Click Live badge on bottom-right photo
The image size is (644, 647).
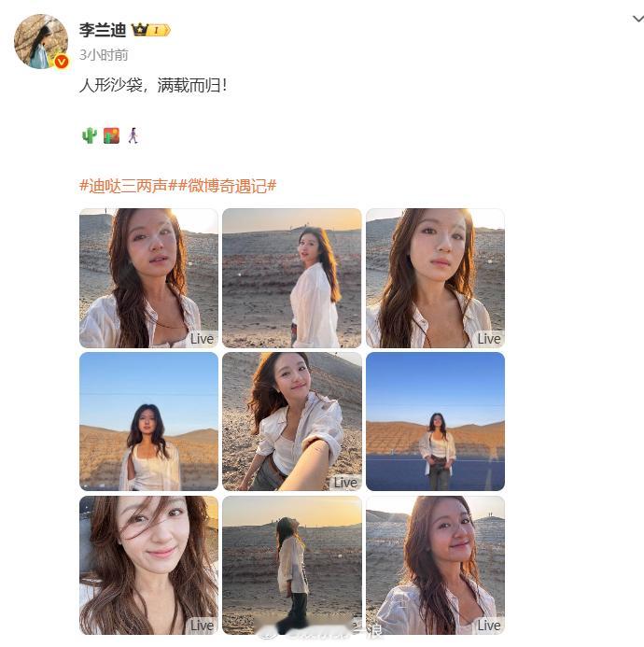point(489,626)
